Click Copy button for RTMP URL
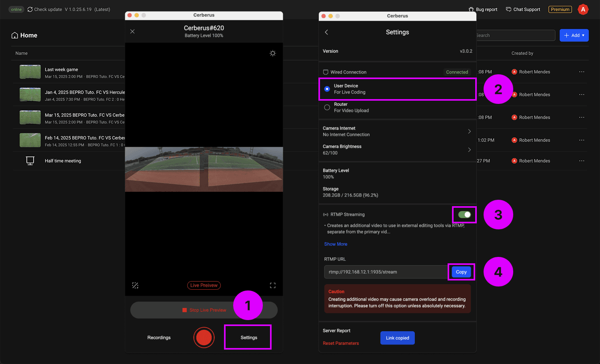Screen dimensions: 600x364 coord(461,272)
